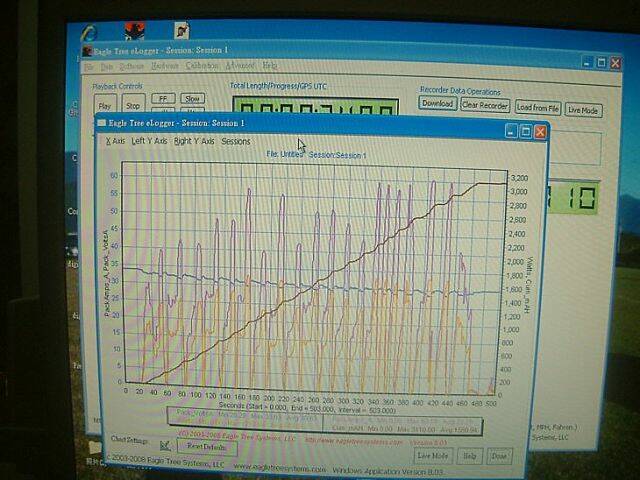This screenshot has width=640, height=480.
Task: Click the Stop playback button
Action: [x=133, y=104]
